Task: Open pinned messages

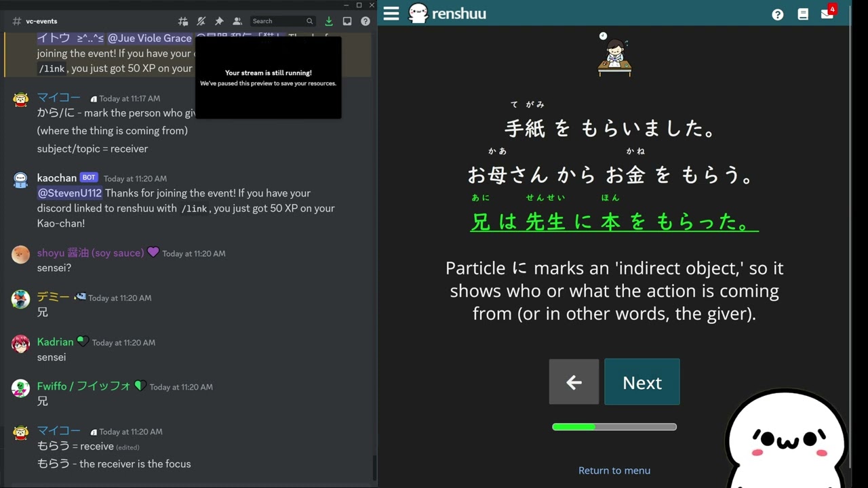Action: (219, 21)
